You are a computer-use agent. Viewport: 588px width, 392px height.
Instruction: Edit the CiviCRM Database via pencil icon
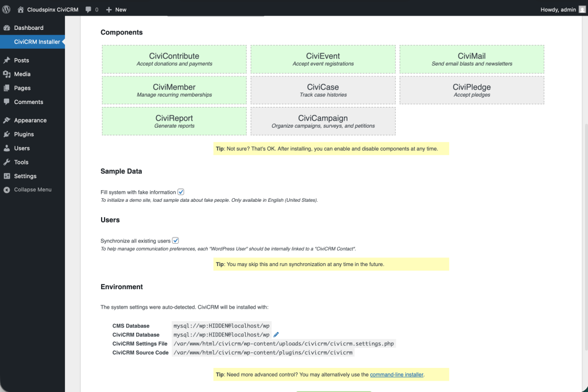click(x=276, y=334)
